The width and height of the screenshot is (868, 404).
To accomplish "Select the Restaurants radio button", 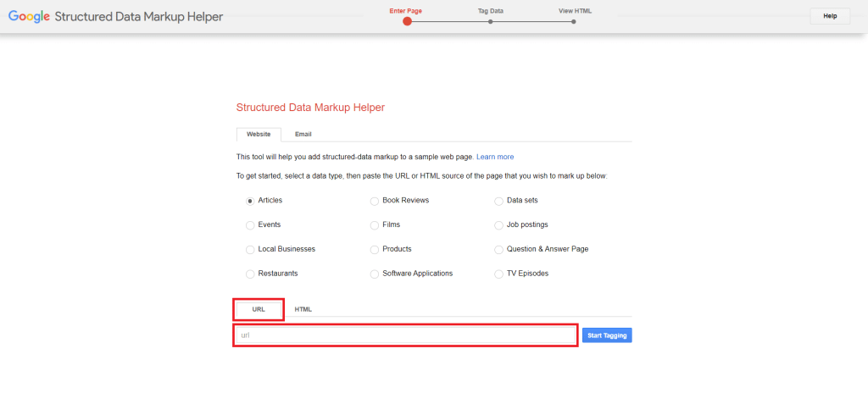I will pyautogui.click(x=250, y=274).
